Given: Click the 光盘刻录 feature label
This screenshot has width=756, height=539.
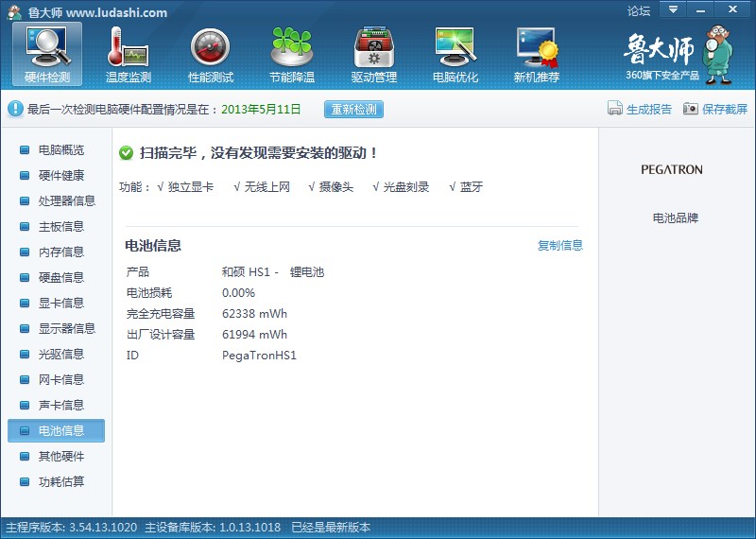Looking at the screenshot, I should click(406, 186).
